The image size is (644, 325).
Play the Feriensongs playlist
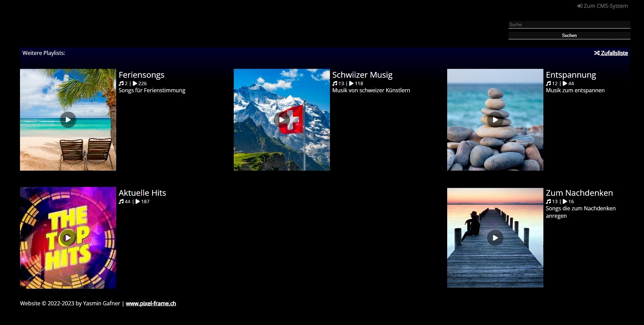[68, 120]
